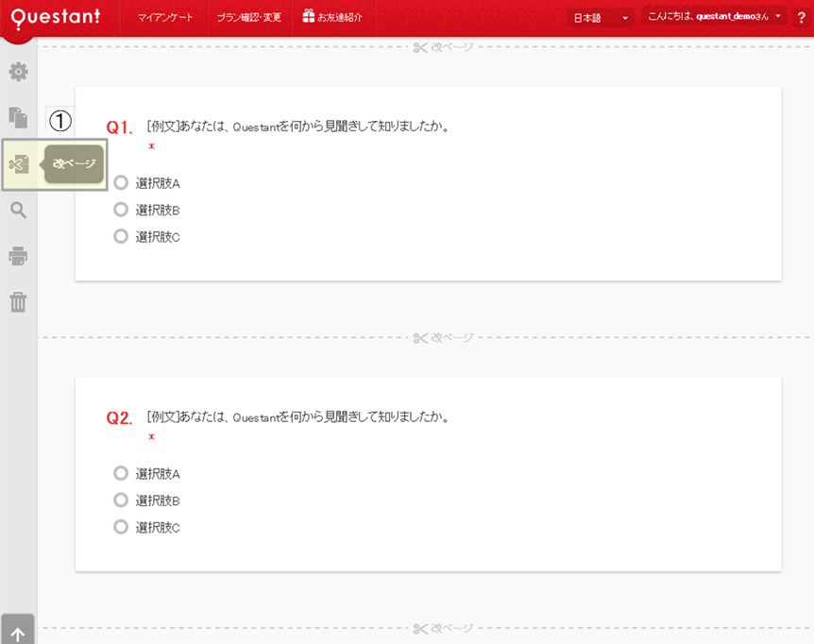The height and width of the screenshot is (644, 814).
Task: Open the help question mark icon
Action: point(801,18)
